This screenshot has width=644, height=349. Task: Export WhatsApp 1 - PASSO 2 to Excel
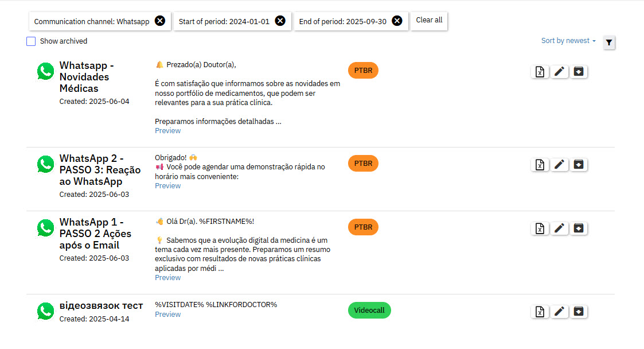point(540,228)
